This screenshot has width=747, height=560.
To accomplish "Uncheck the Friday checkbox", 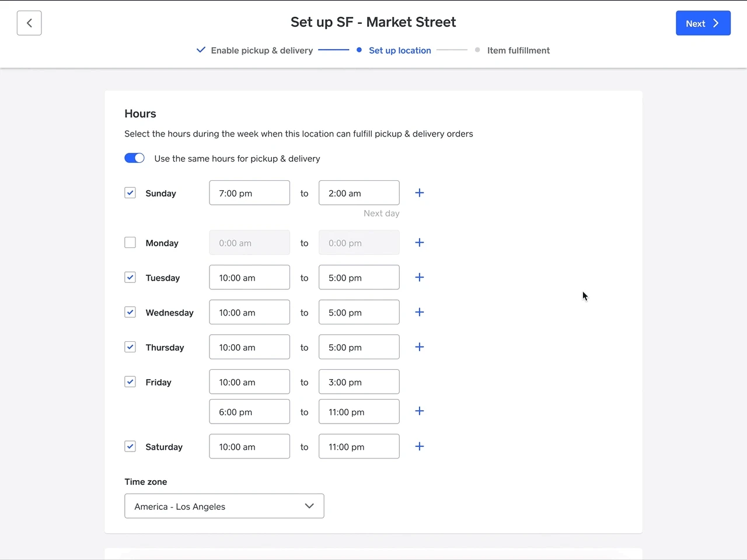I will (130, 382).
